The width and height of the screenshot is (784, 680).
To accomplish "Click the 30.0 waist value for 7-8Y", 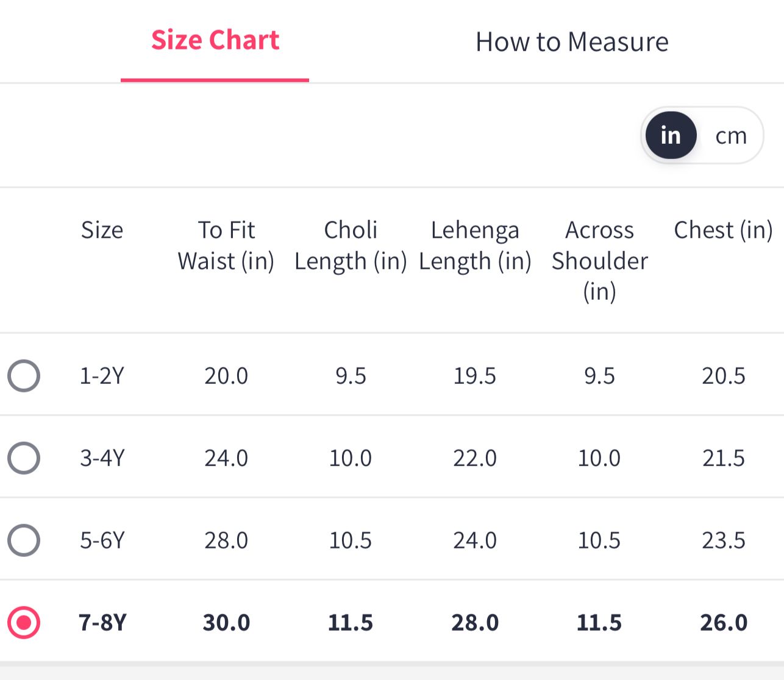I will click(x=226, y=623).
